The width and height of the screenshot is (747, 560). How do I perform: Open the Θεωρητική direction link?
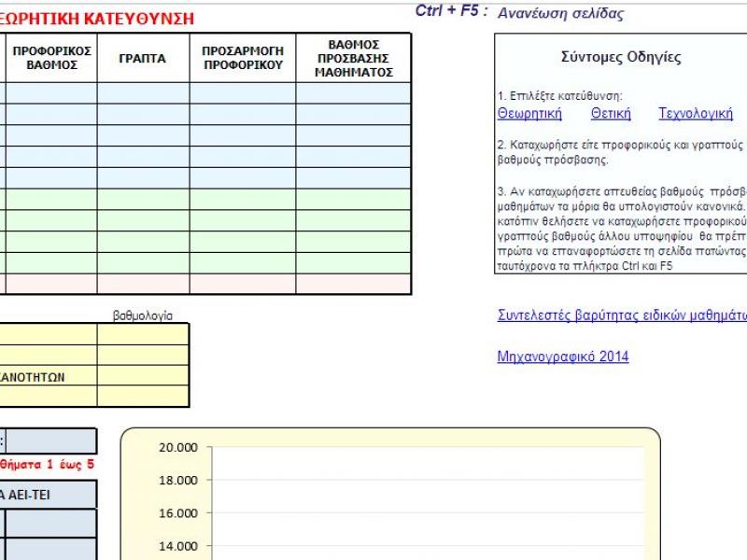pos(529,114)
